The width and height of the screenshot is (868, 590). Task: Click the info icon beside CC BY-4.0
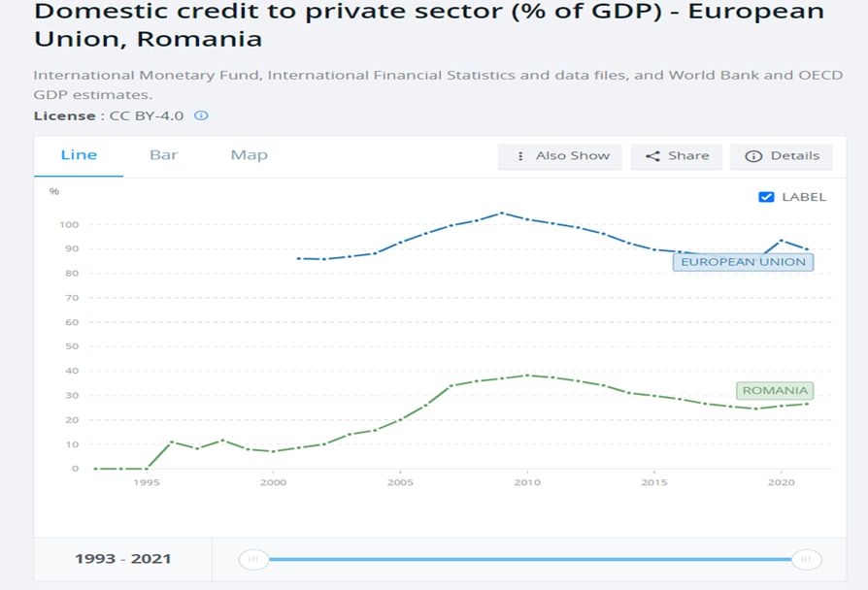(x=202, y=115)
